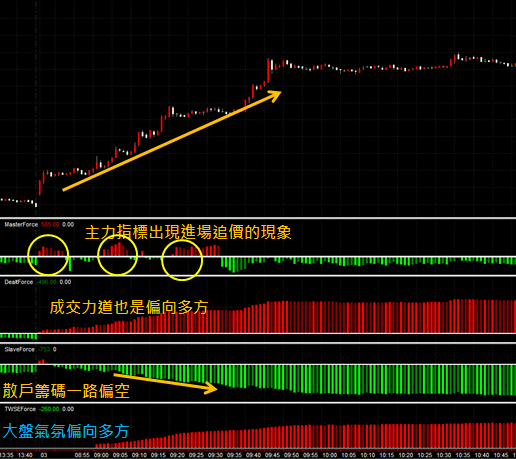Click the DealtForce indicator label

[x=19, y=282]
